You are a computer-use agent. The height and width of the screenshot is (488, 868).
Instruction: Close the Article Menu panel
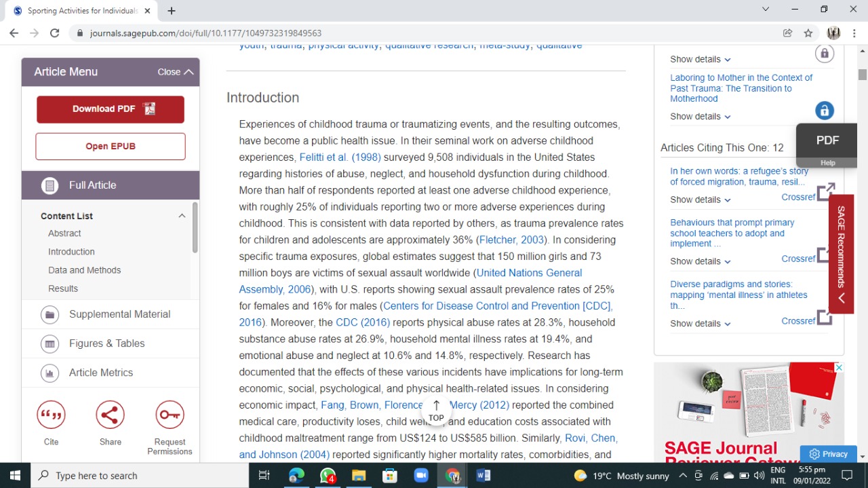(x=176, y=72)
